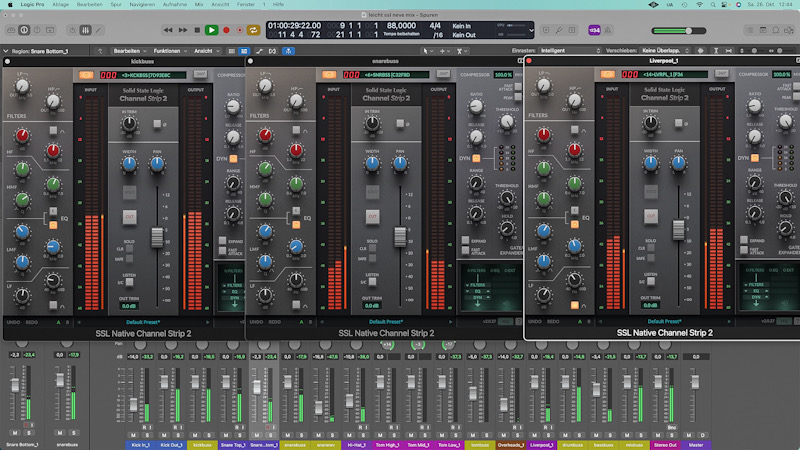Viewport: 800px width, 450px height.
Task: Toggle power button on snarebuss plugin
Action: click(x=329, y=75)
